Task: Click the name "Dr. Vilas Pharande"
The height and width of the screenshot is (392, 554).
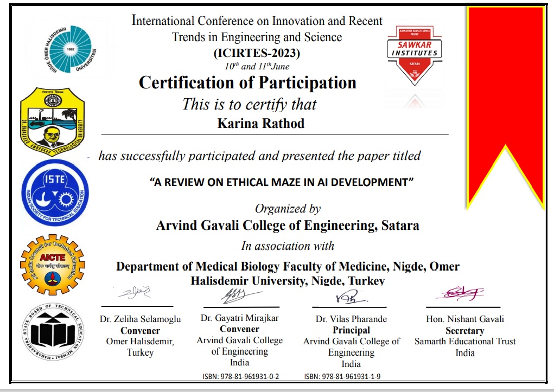Action: click(351, 319)
